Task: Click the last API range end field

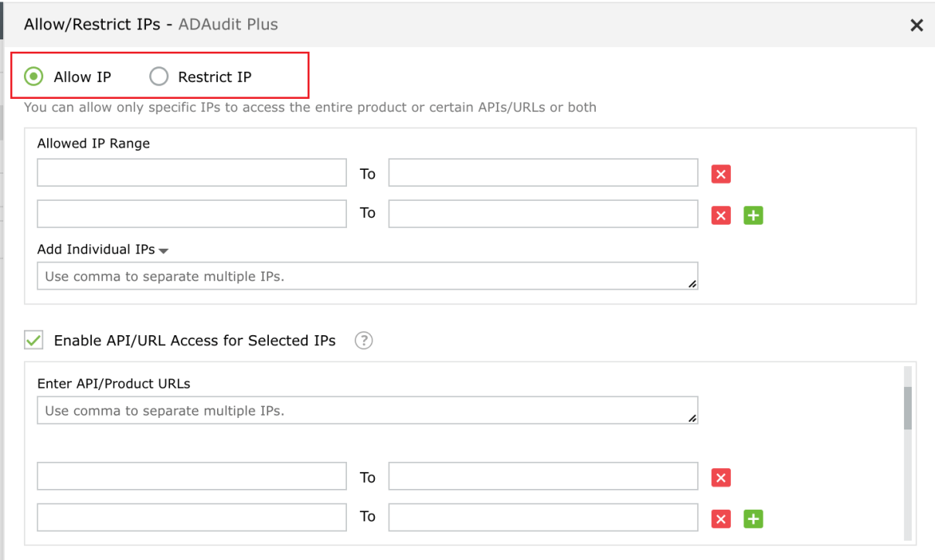Action: point(543,518)
